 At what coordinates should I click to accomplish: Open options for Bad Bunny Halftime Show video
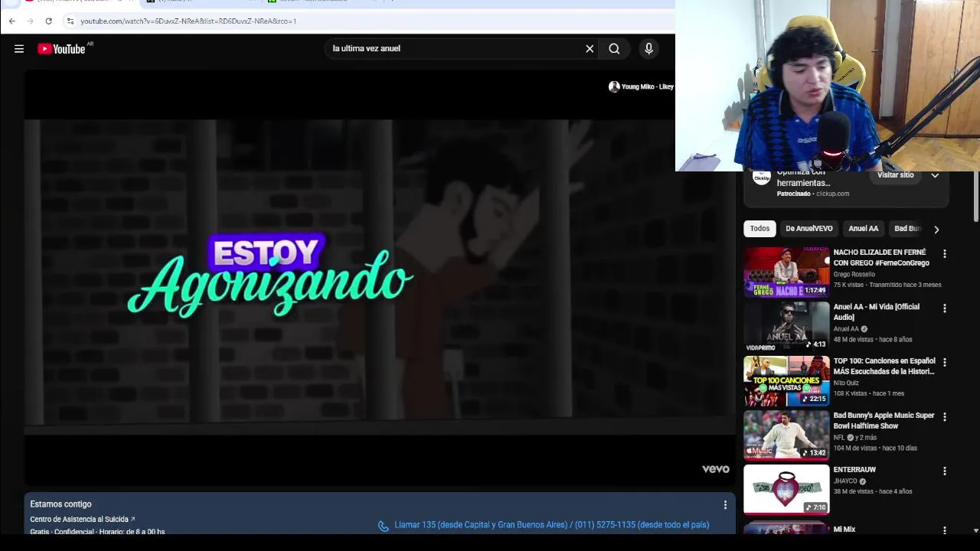coord(944,417)
